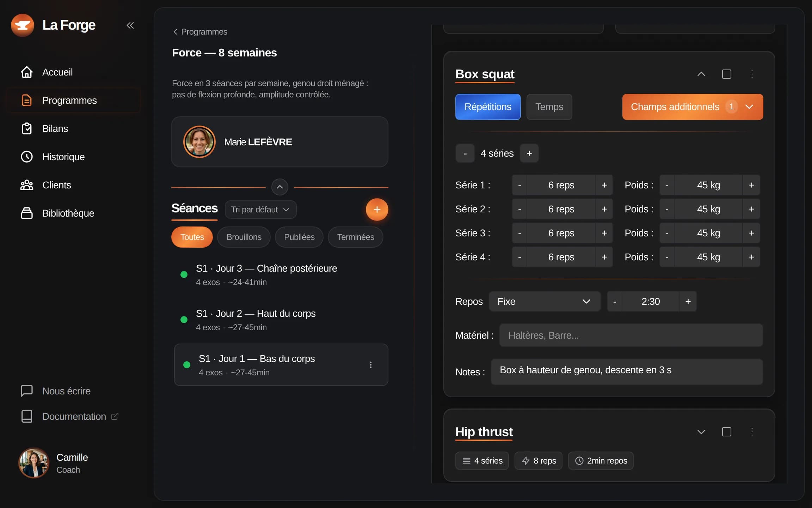Open Accueil home page
The width and height of the screenshot is (812, 508).
tap(73, 72)
